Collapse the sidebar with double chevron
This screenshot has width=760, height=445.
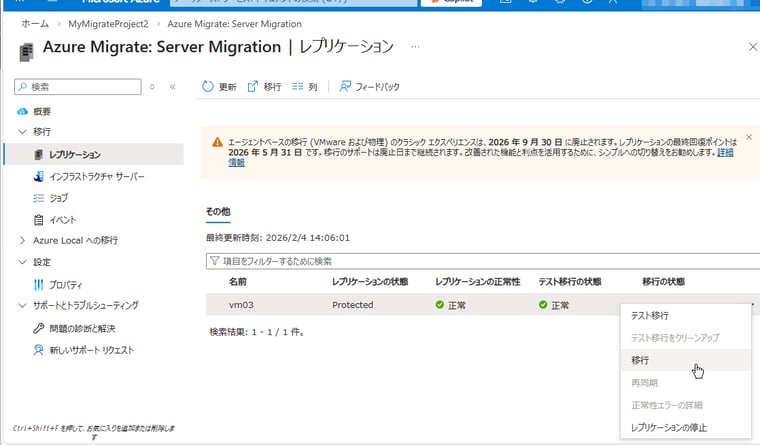[173, 87]
